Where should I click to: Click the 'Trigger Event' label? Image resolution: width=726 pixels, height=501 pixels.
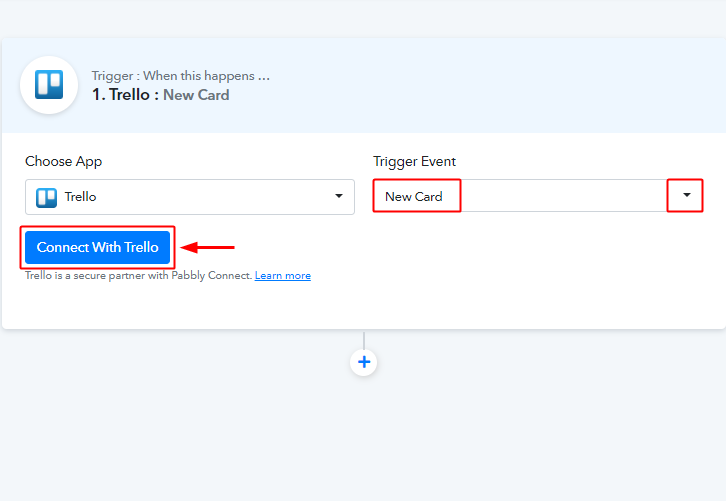click(x=414, y=162)
